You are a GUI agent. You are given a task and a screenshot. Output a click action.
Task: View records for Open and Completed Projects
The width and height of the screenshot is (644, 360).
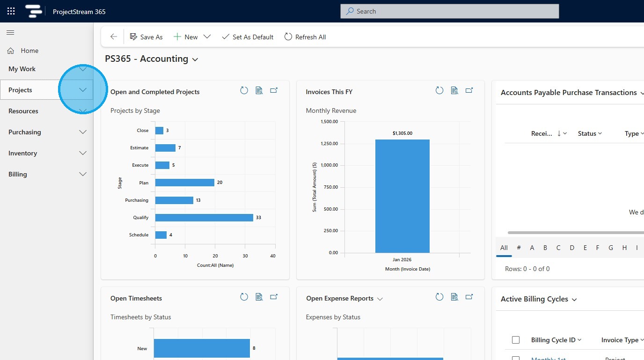[x=259, y=91]
